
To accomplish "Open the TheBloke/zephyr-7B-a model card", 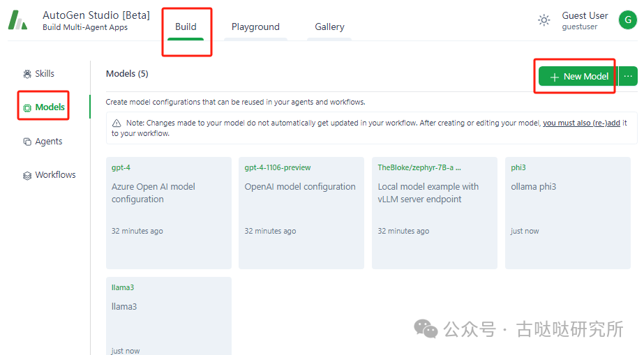I will coord(435,213).
